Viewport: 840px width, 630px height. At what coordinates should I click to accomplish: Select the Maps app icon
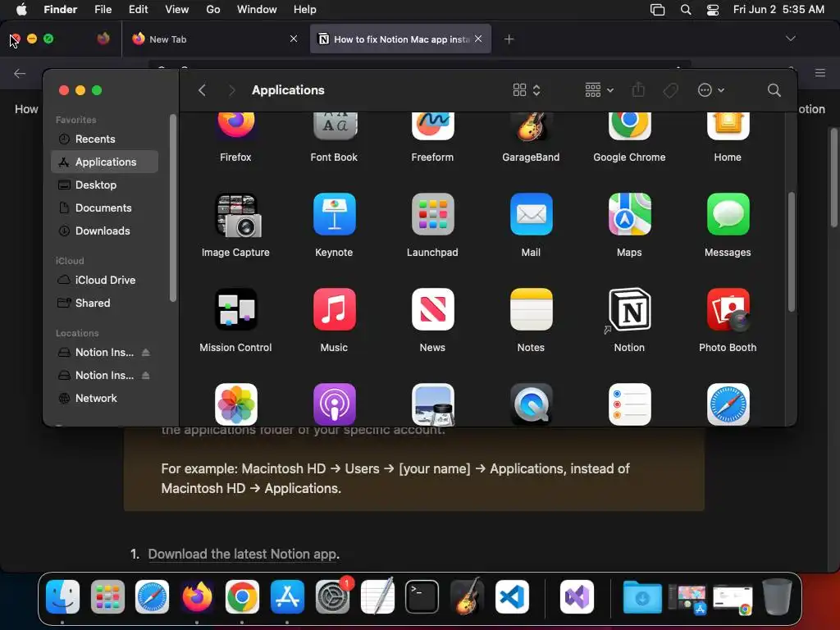629,214
